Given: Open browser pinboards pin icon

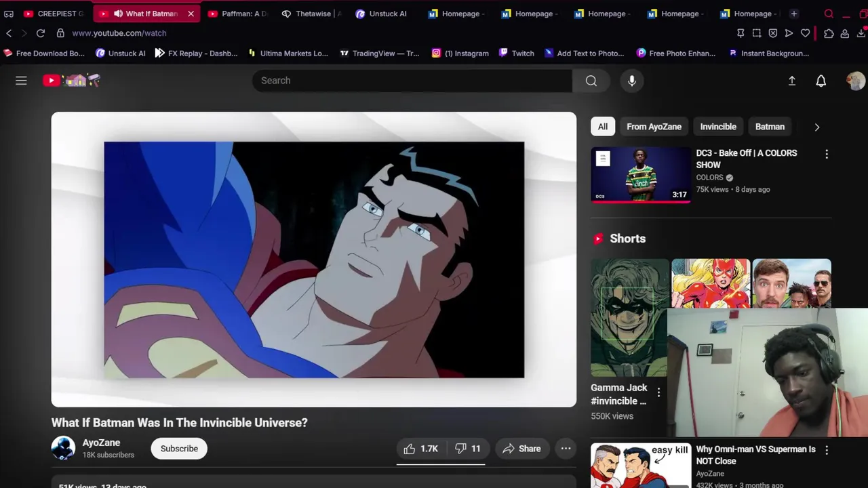Looking at the screenshot, I should 741,33.
